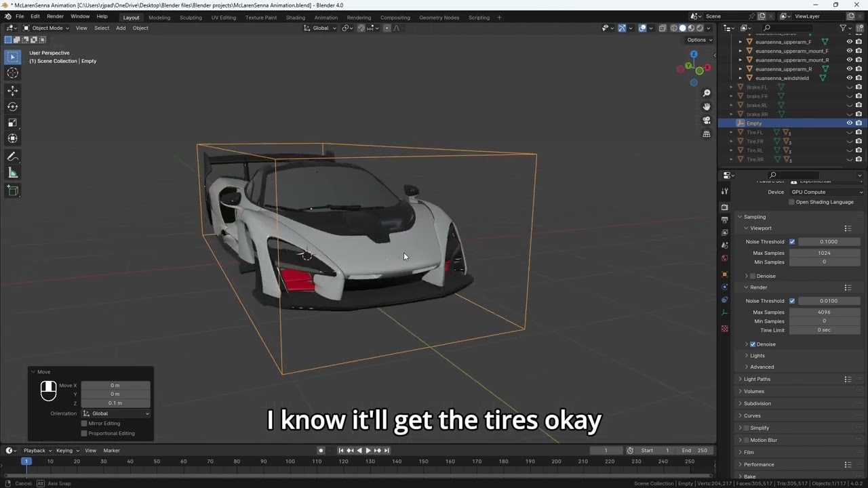Enable Mirror Editing checkbox

84,424
